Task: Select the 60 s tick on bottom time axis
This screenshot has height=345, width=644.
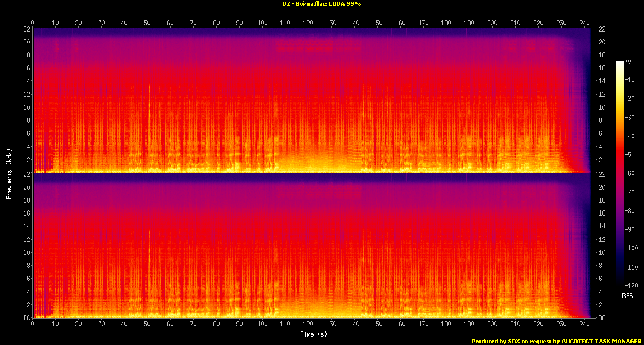Action: [x=170, y=324]
